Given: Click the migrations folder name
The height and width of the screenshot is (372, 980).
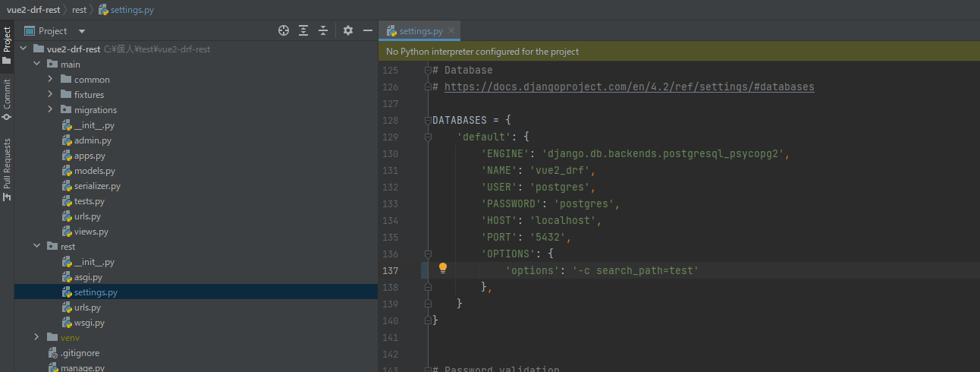Looking at the screenshot, I should click(96, 110).
